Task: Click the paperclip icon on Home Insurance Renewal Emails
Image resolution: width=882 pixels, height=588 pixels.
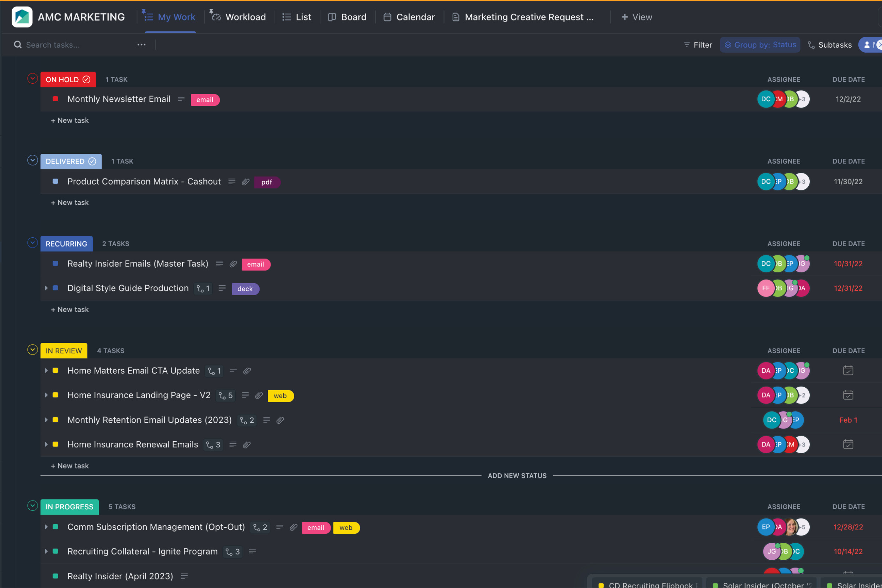Action: tap(247, 445)
